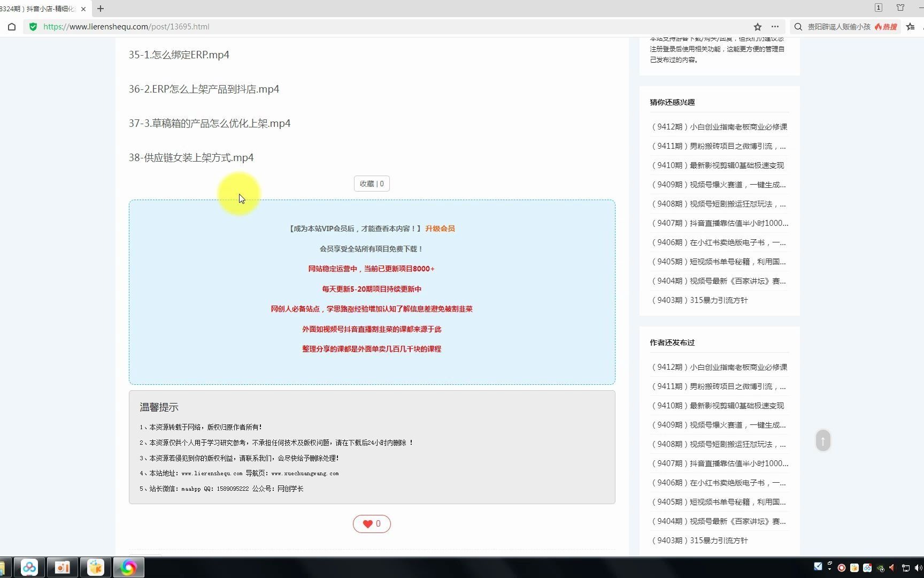The height and width of the screenshot is (578, 924).
Task: Select the red text 网站稳定运营中，当前已更新项目8000+
Action: [372, 269]
